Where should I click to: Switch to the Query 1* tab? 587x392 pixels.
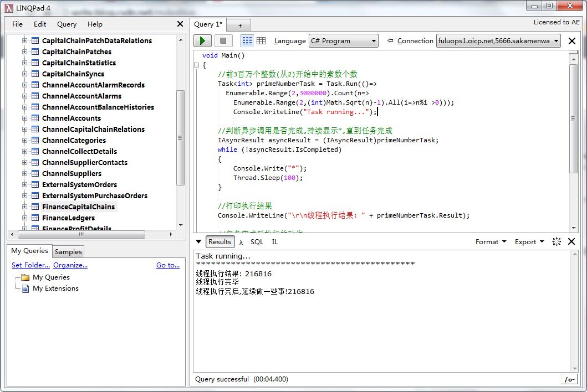208,24
